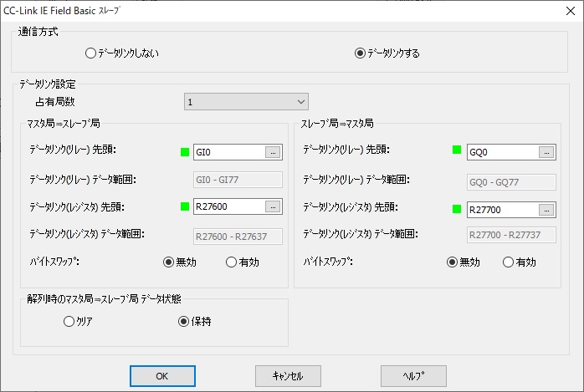The image size is (584, 392).
Task: Click the GQ0 - GQ77 data range text
Action: (494, 182)
